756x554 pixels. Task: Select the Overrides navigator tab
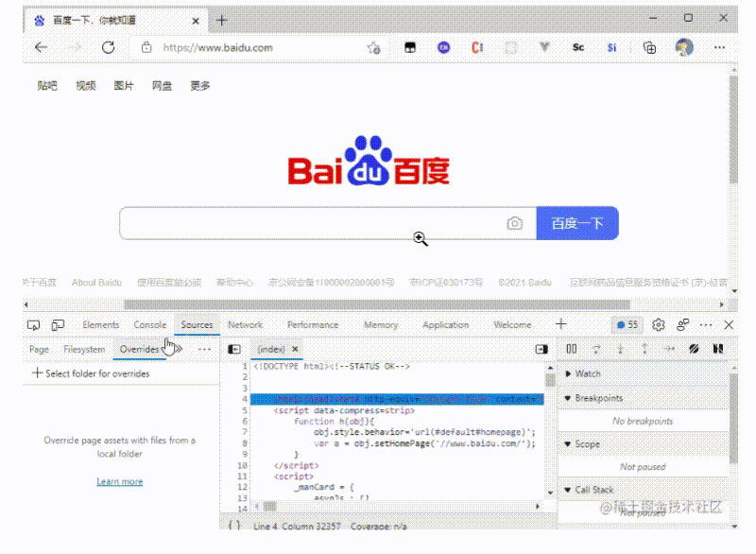139,349
